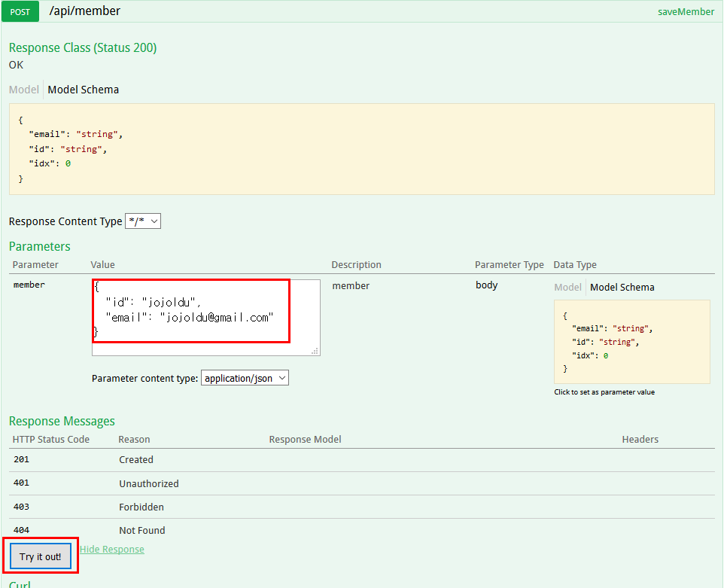Click the saveMember operation link
This screenshot has width=727, height=588.
pos(686,12)
